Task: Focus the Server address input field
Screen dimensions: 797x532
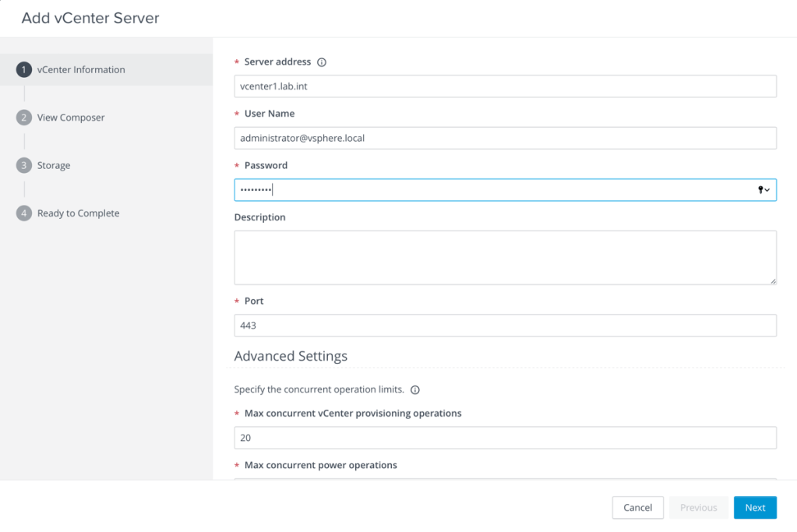Action: pos(505,86)
